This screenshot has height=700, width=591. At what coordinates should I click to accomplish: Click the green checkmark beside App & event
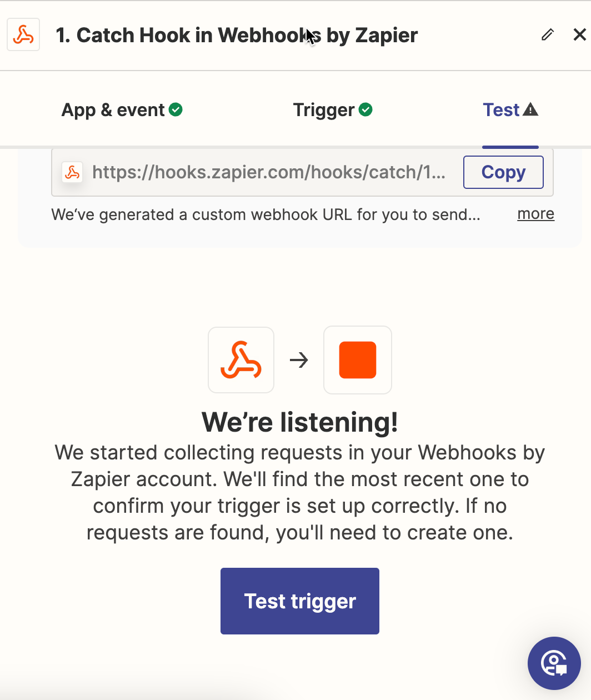click(176, 109)
